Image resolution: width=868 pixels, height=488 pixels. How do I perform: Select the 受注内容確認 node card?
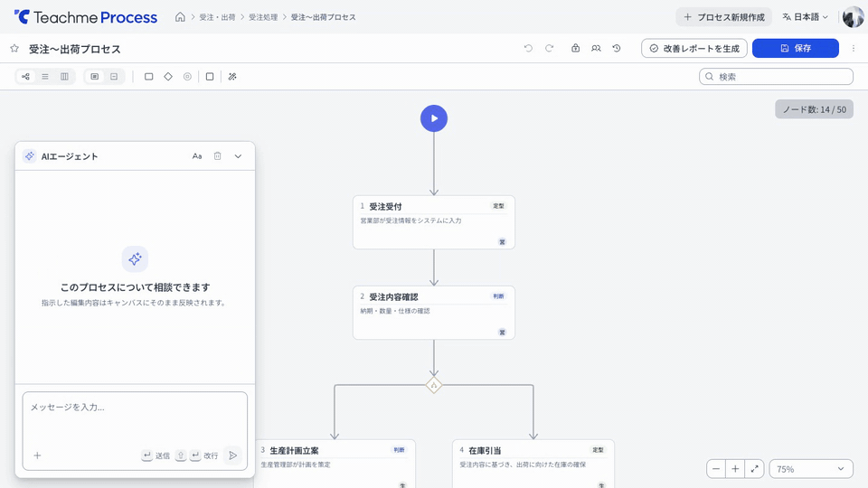434,313
